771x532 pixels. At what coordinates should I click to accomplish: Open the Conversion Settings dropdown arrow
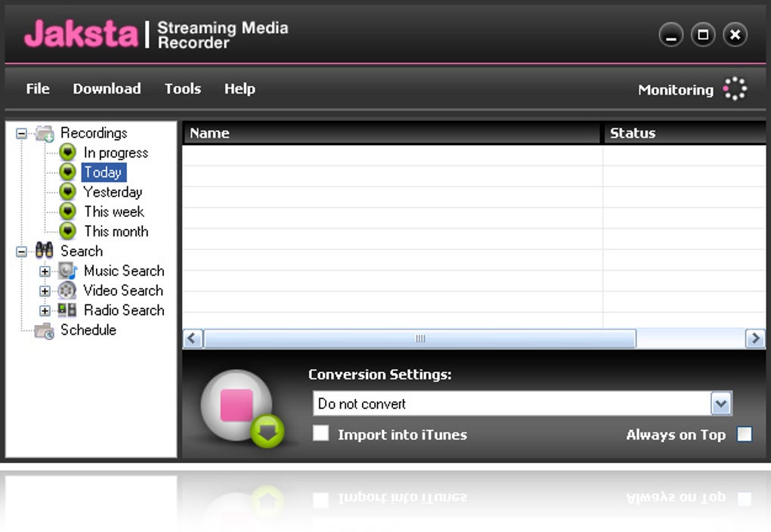click(721, 404)
